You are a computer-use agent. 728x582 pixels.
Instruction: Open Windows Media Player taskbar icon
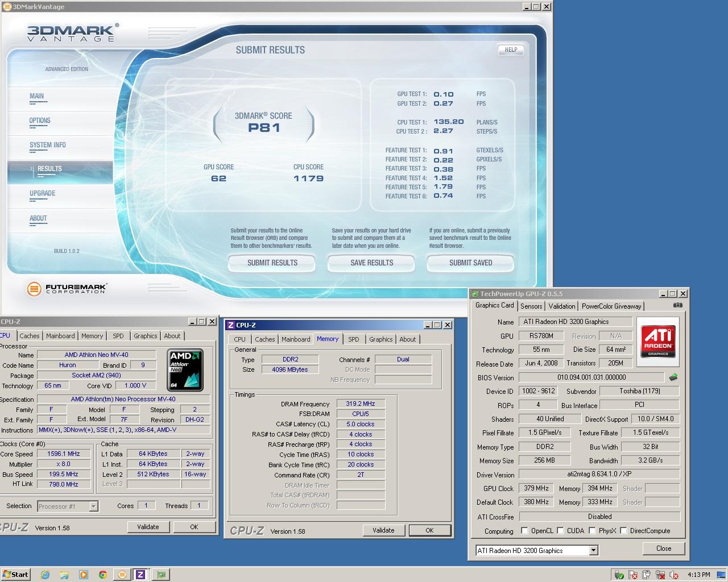click(x=84, y=575)
